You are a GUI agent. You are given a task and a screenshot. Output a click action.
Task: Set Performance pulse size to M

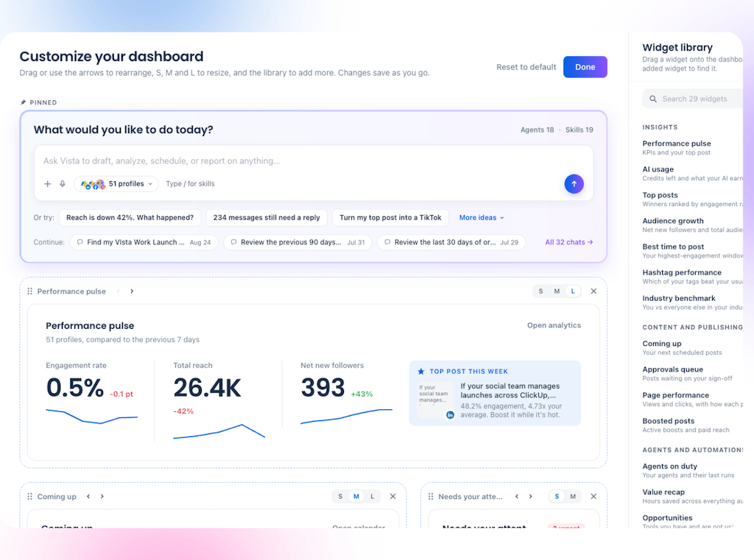557,291
